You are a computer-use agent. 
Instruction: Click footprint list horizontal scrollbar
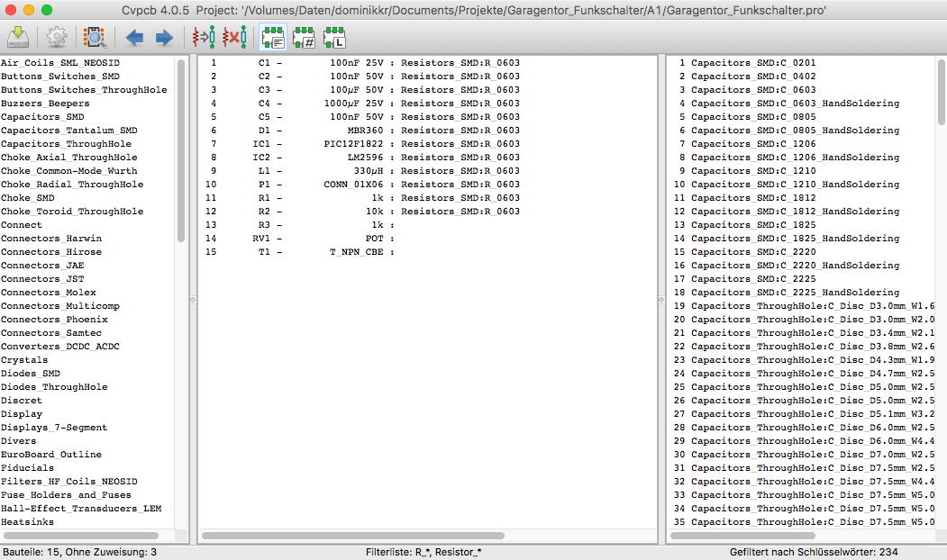(x=742, y=536)
